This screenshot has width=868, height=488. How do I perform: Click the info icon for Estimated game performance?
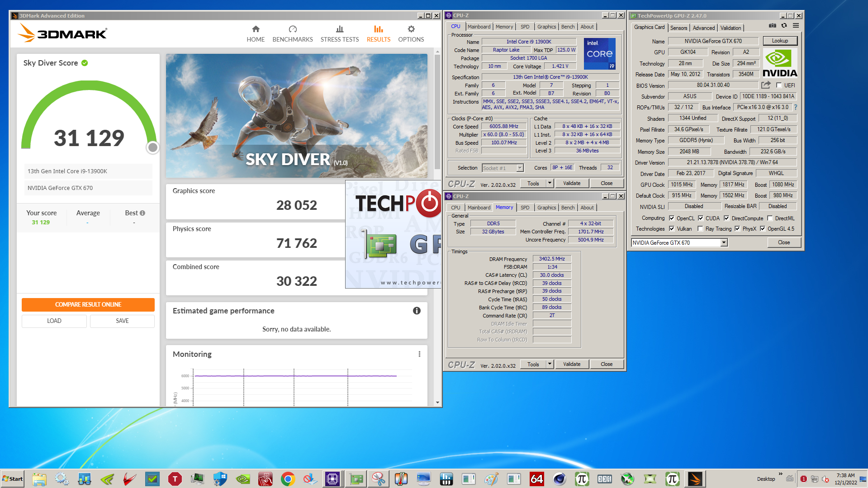[417, 311]
